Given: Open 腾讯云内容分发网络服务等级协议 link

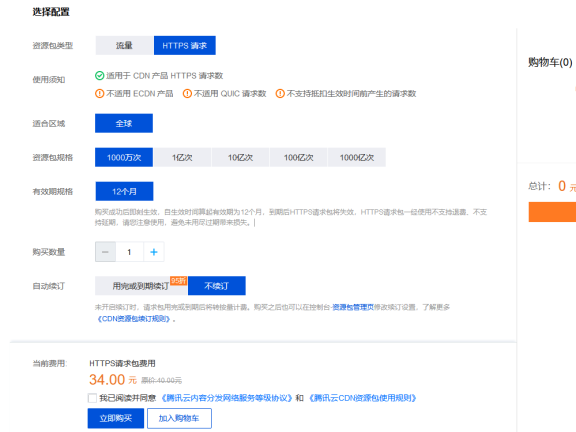Looking at the screenshot, I should pos(227,398).
